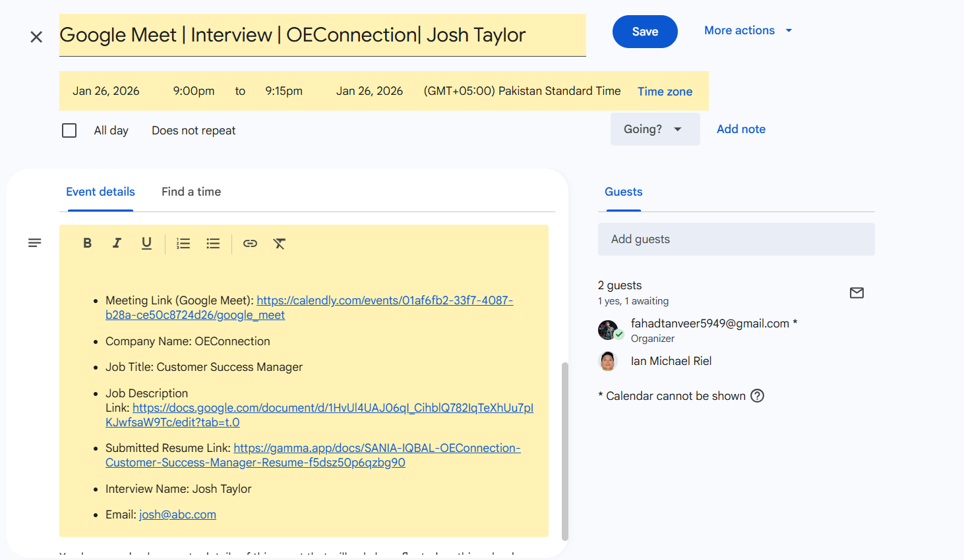Image resolution: width=964 pixels, height=560 pixels.
Task: Click 'Interview Name: Josh Taylor' line
Action: click(179, 489)
